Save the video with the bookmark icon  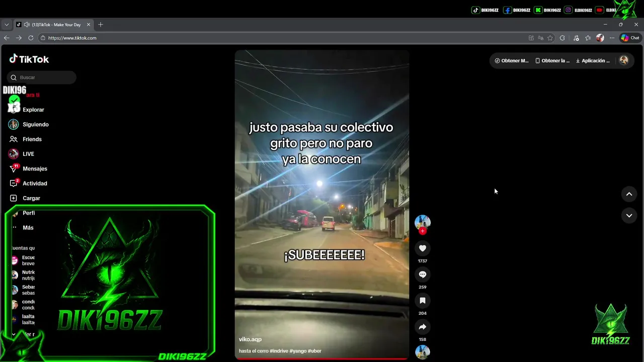tap(423, 301)
